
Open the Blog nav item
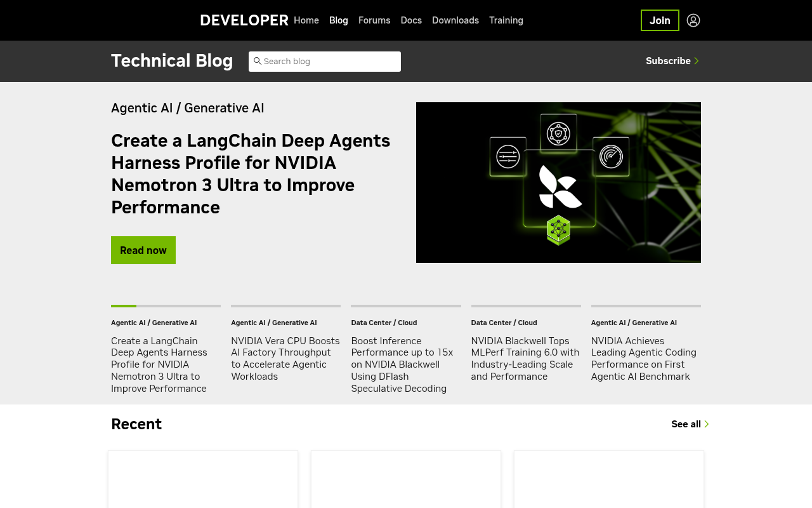coord(339,20)
